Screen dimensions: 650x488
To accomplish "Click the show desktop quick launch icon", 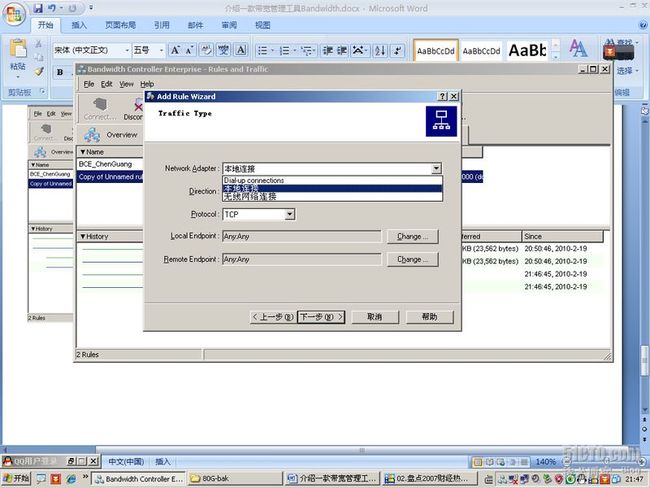I will tap(41, 479).
